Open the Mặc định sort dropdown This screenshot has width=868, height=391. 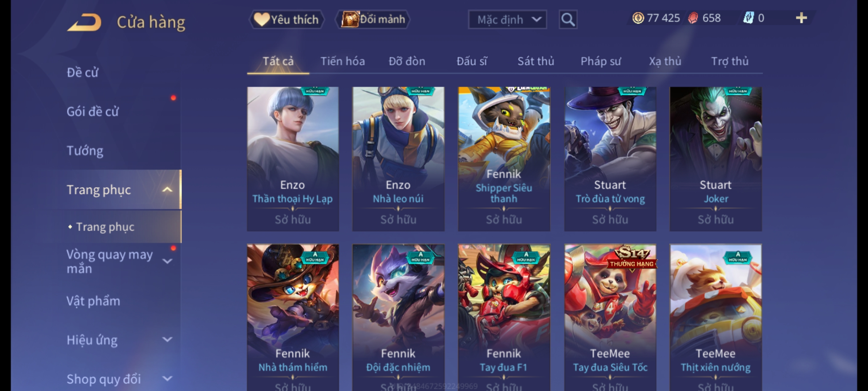point(507,20)
